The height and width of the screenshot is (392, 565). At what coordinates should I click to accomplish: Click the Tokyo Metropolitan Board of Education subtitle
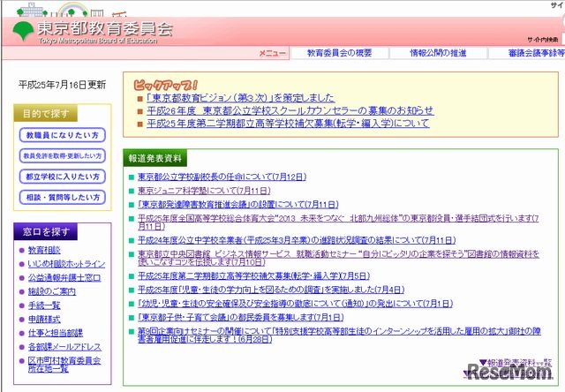point(98,41)
